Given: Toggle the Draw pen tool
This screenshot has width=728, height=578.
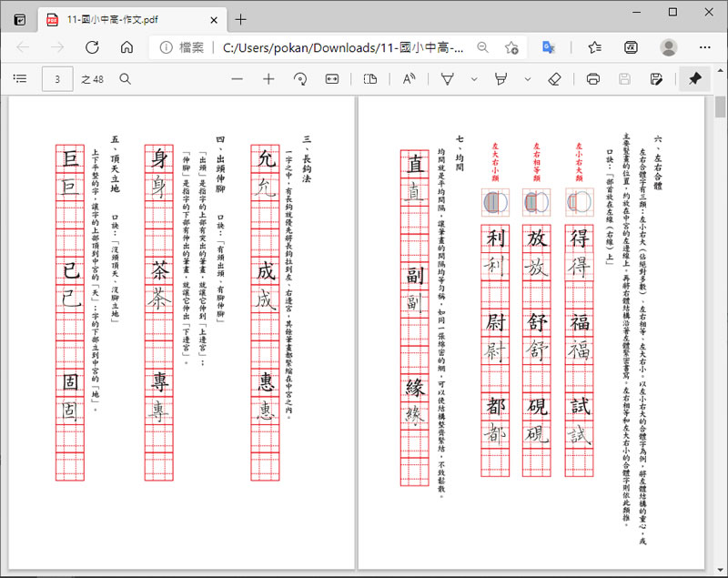Looking at the screenshot, I should click(x=447, y=79).
